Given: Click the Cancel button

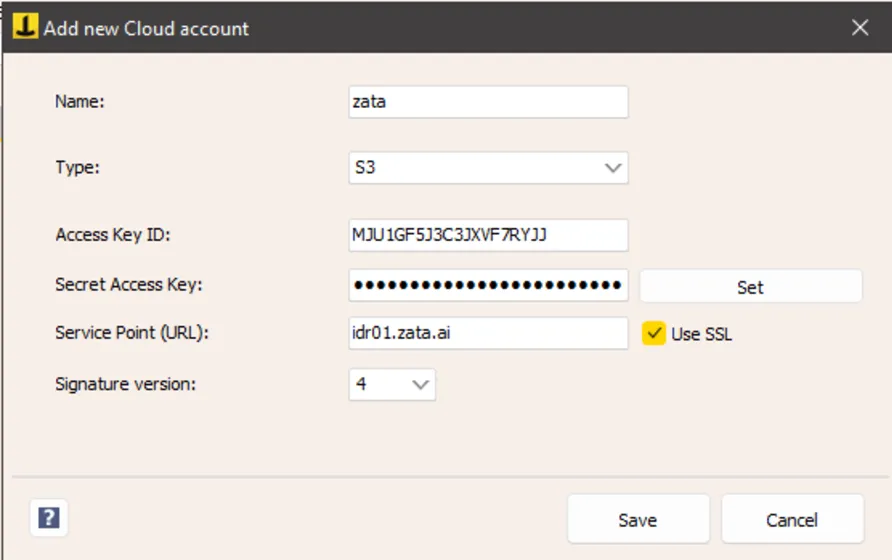Looking at the screenshot, I should [x=792, y=519].
